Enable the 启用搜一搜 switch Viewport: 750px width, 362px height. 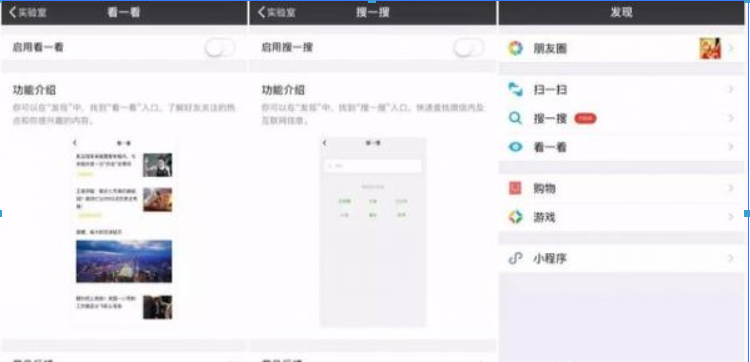468,48
